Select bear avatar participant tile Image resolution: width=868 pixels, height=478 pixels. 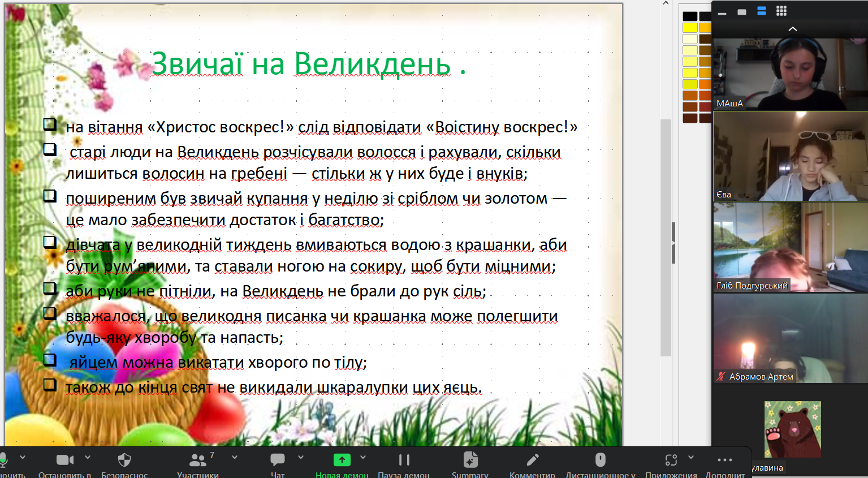(x=792, y=429)
